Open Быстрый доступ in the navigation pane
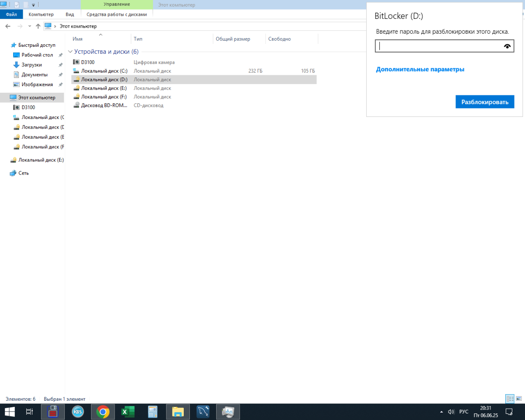This screenshot has height=420, width=525. 37,45
